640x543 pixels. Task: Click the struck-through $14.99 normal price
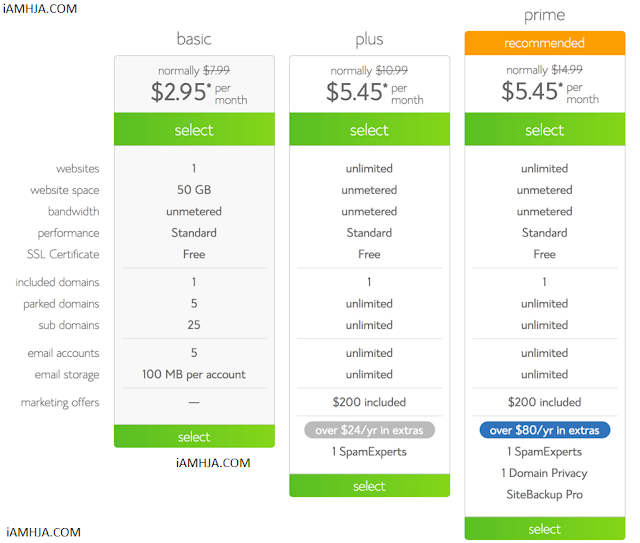[567, 70]
